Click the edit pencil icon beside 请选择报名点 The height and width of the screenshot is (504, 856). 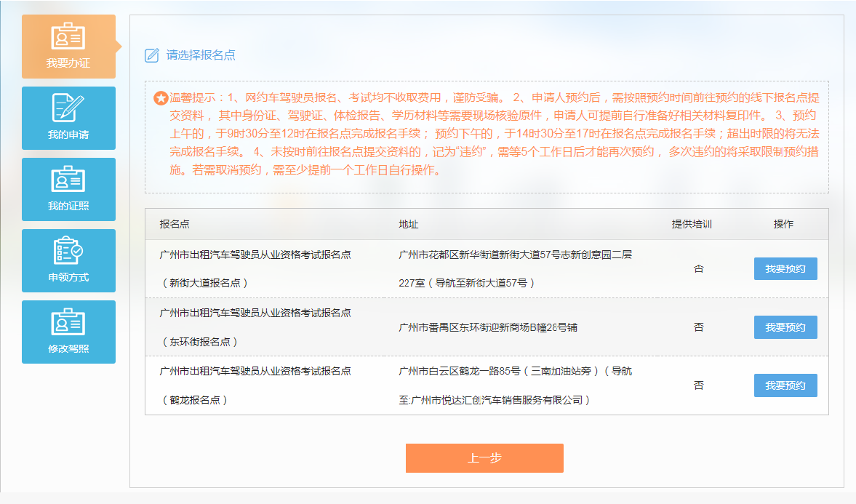(152, 55)
